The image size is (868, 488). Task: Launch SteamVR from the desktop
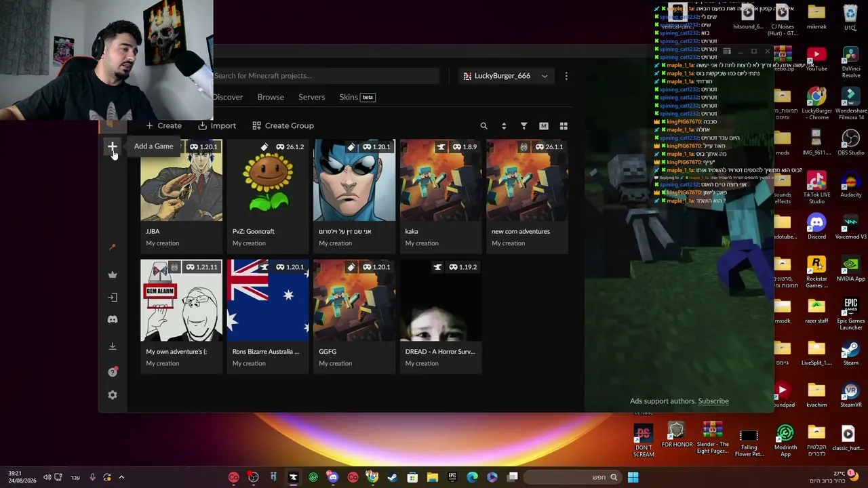click(x=850, y=394)
